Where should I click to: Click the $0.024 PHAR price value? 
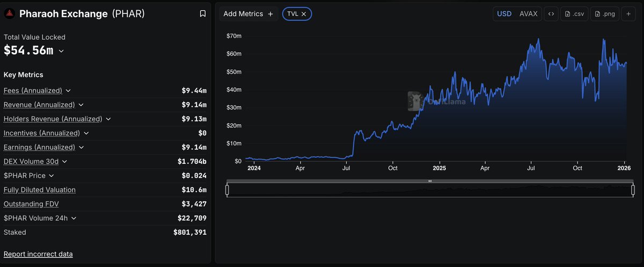[194, 176]
